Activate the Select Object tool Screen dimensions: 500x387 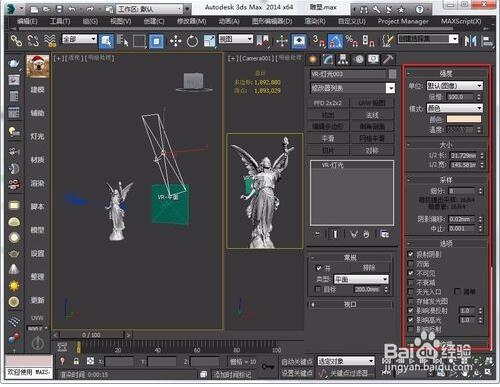(106, 41)
